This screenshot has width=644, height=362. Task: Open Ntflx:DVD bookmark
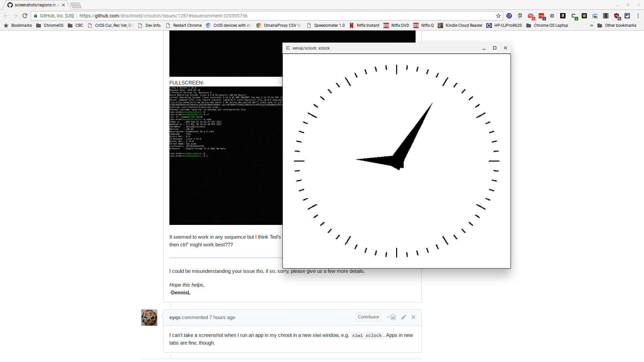coord(396,25)
